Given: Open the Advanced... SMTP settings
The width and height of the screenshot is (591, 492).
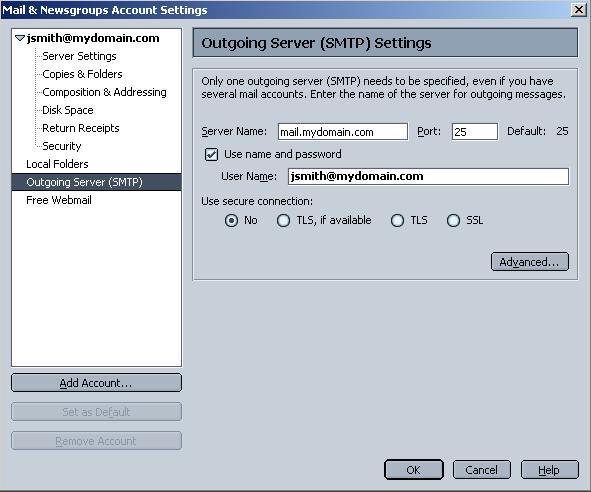Looking at the screenshot, I should pos(530,262).
